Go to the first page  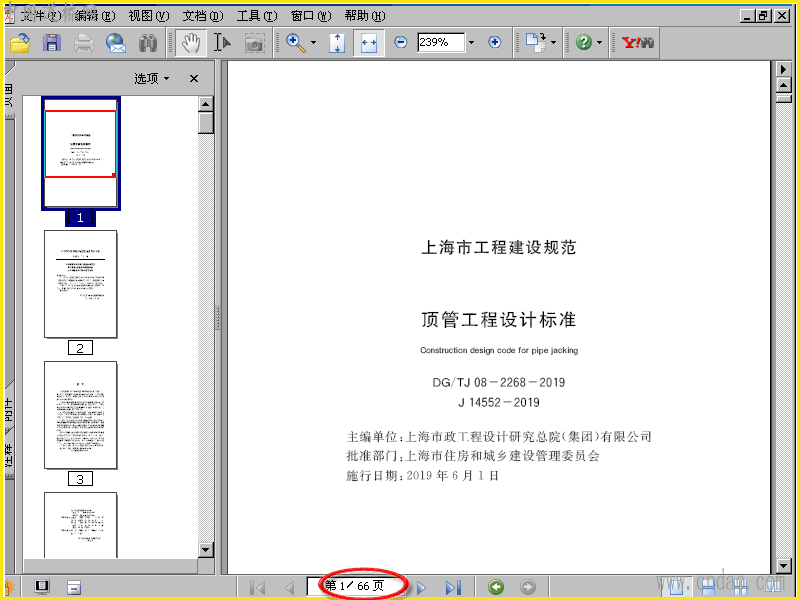[258, 587]
